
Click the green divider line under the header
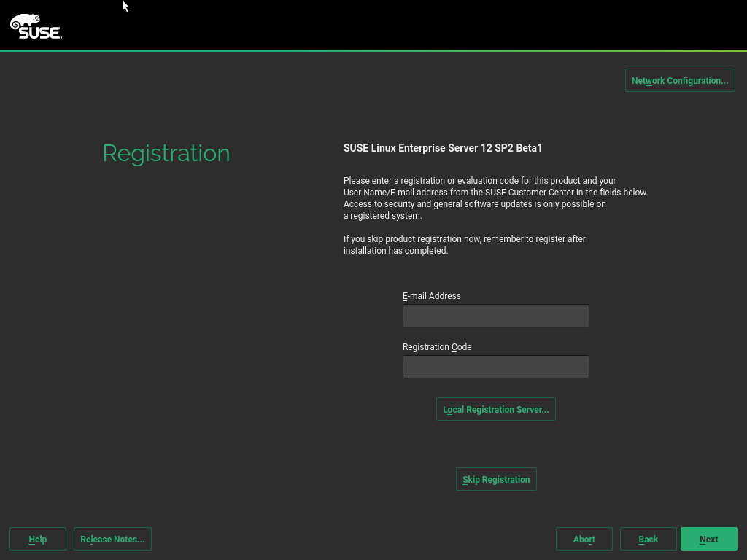373,51
